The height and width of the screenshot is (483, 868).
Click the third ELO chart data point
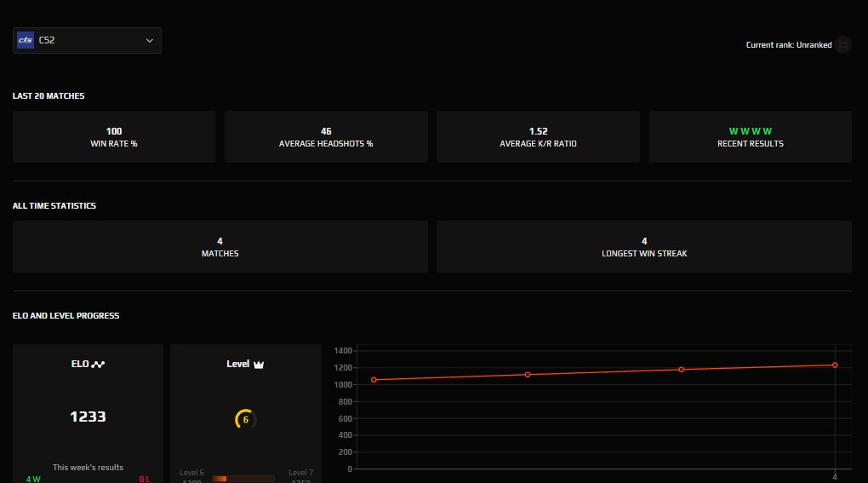coord(682,370)
